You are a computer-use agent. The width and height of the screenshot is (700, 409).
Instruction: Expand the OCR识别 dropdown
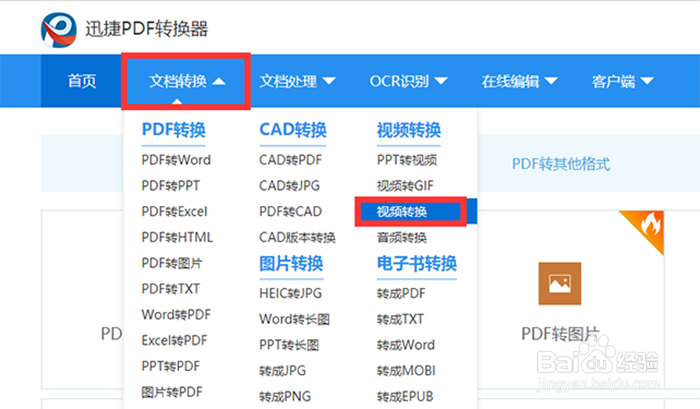408,81
